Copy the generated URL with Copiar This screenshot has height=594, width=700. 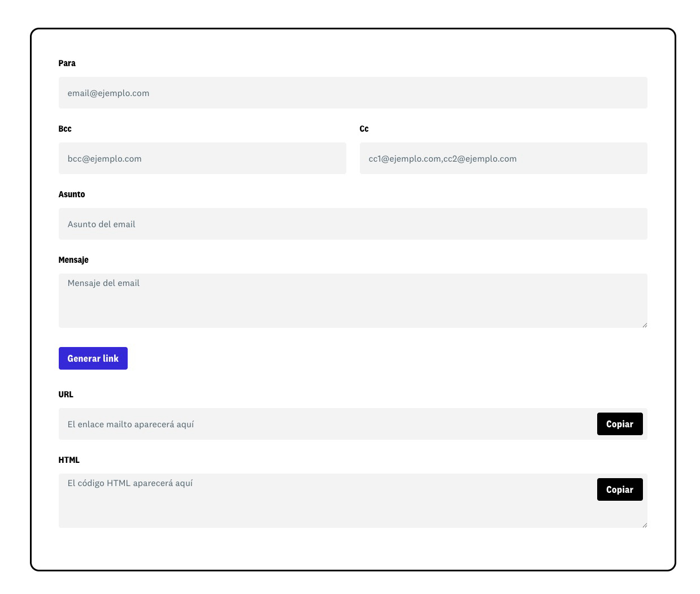(x=619, y=424)
